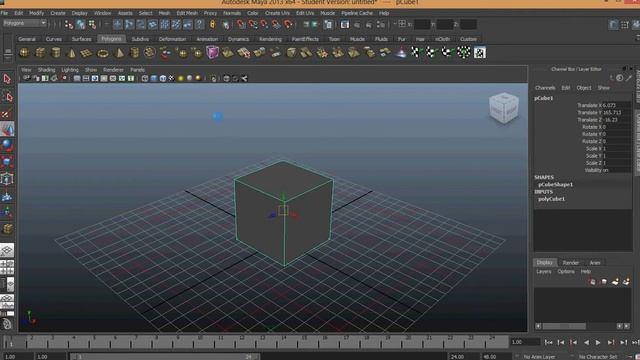The height and width of the screenshot is (360, 640).
Task: Switch to the Curves shelf tab
Action: click(x=54, y=39)
